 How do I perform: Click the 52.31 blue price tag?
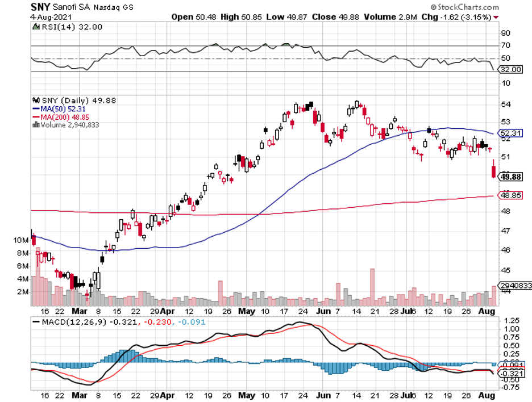coord(511,133)
